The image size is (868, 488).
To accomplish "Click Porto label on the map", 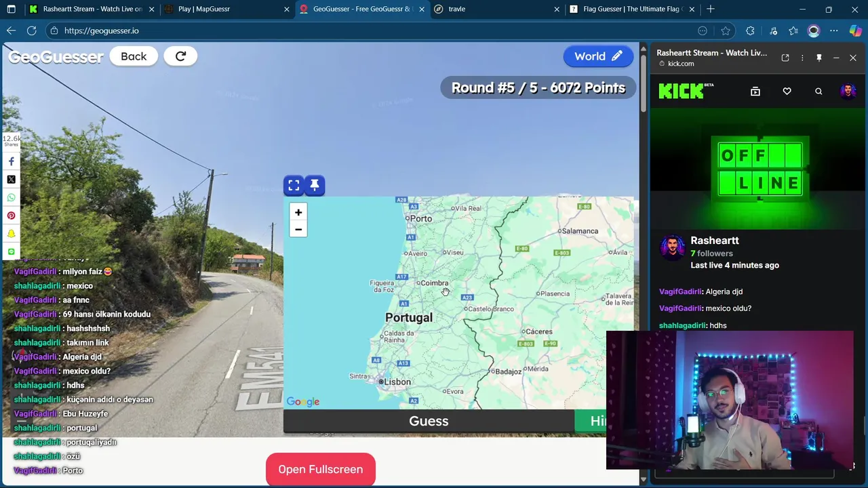I will point(420,218).
